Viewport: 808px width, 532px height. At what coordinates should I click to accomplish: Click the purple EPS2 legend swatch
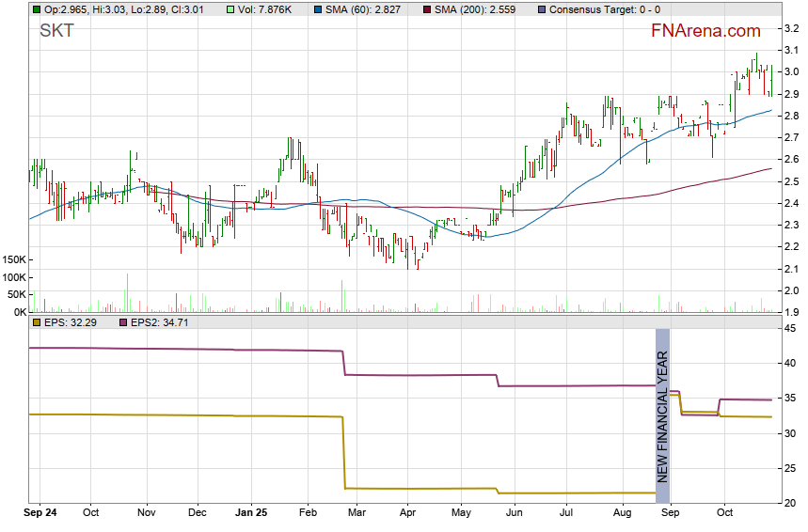(123, 322)
